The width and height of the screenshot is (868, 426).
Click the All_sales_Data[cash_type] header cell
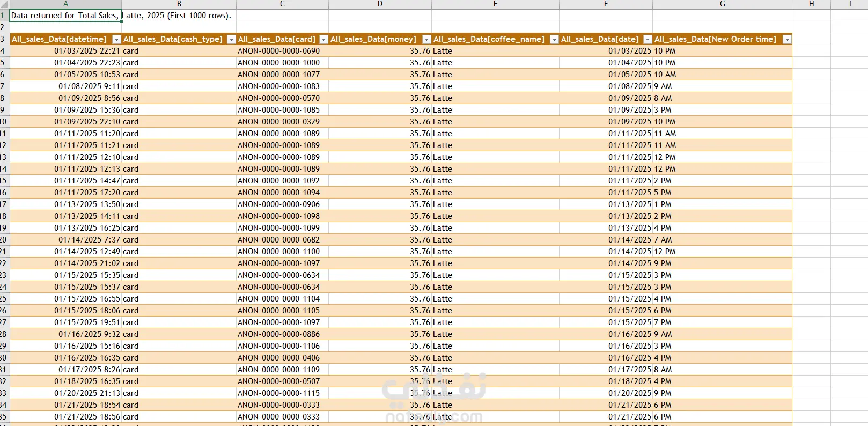[x=179, y=39]
